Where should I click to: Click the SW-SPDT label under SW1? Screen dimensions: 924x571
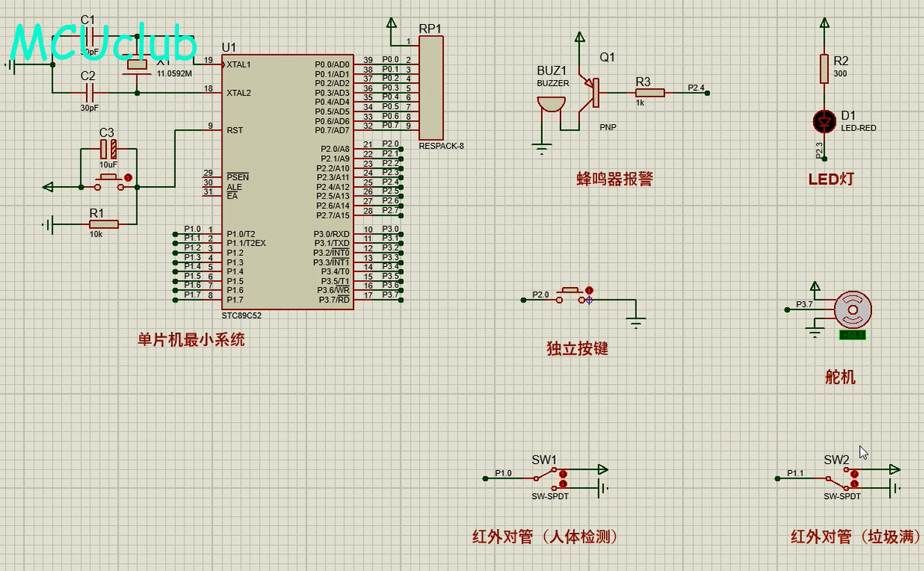(x=550, y=497)
